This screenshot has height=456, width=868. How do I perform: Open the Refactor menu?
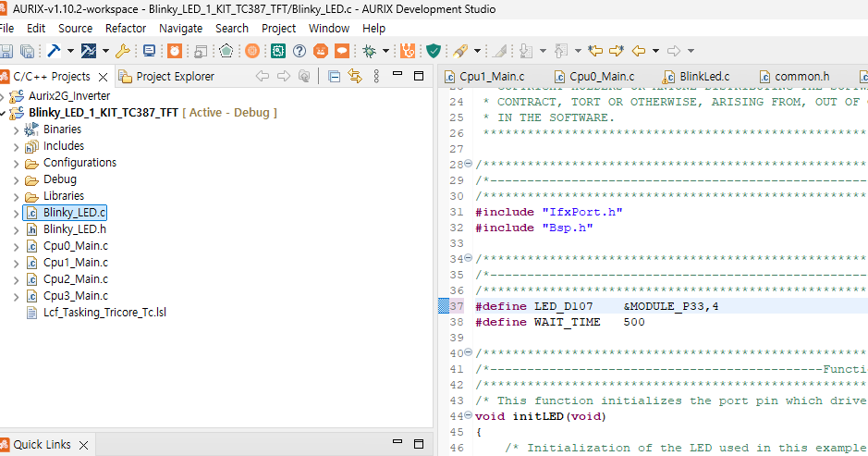click(126, 29)
